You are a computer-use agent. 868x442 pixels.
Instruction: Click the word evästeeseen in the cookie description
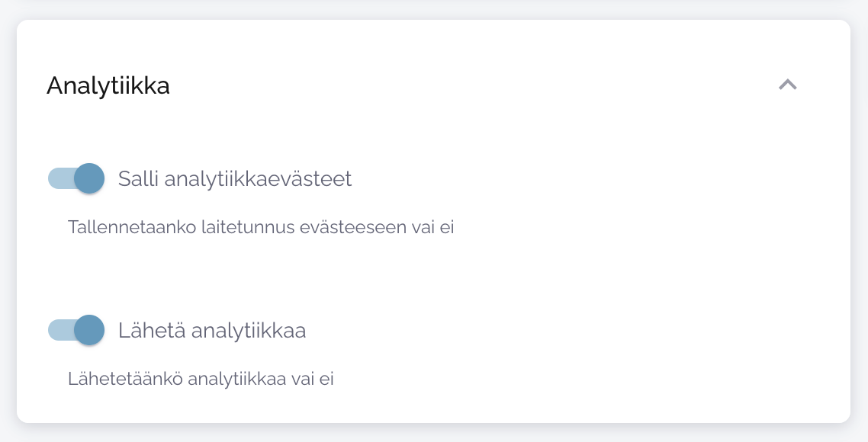(352, 227)
